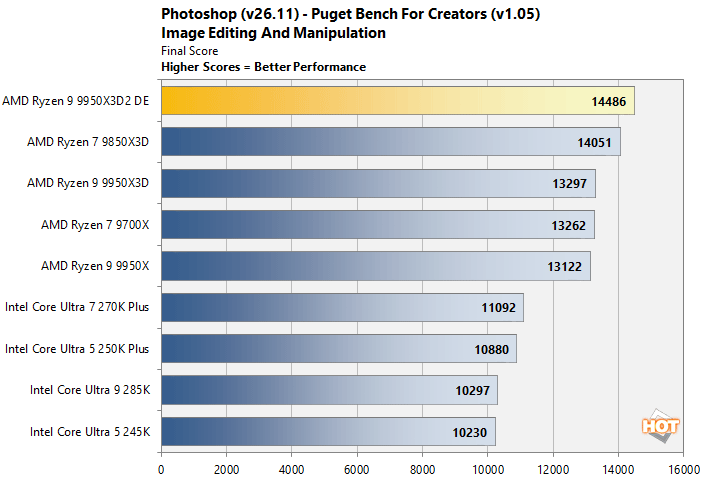708x480 pixels.
Task: Click the Intel Core Ultra 5 250K Plus label
Action: 77,349
